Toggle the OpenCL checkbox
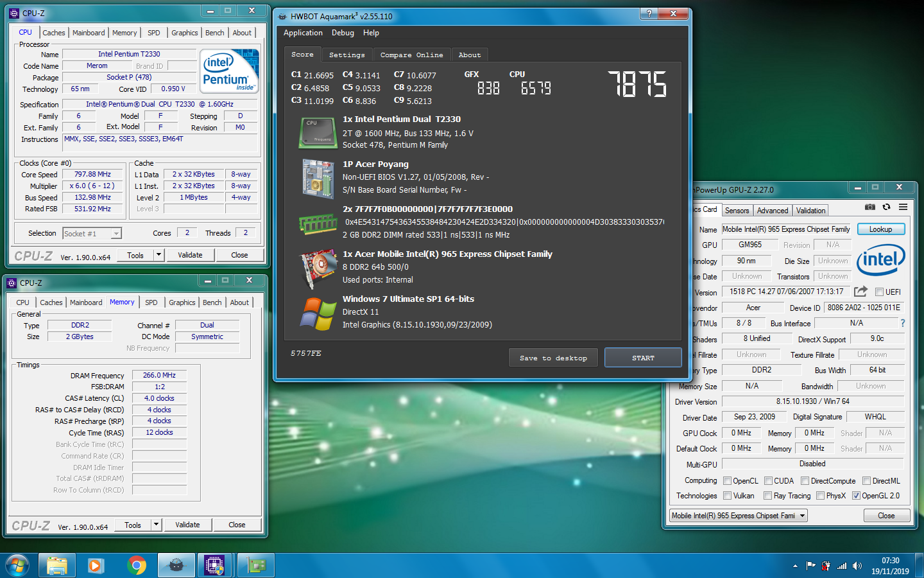This screenshot has height=578, width=924. click(727, 481)
